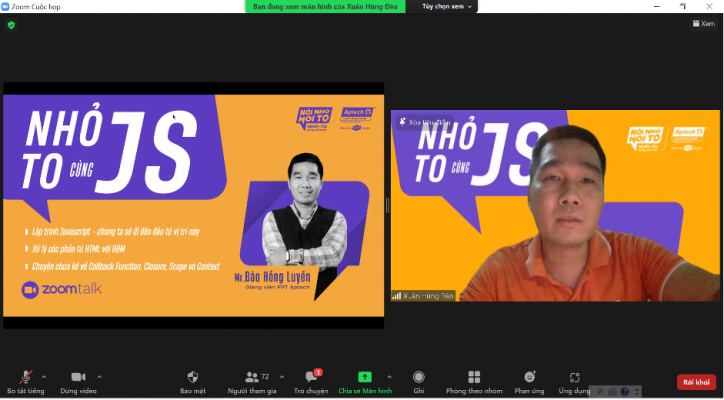Select Xuân Hùng Đào's webcam video tile

point(555,205)
